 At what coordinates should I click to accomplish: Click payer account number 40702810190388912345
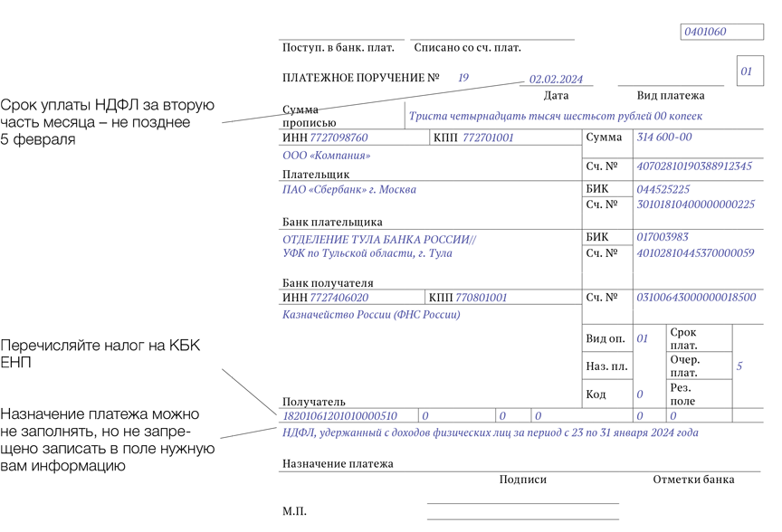694,166
